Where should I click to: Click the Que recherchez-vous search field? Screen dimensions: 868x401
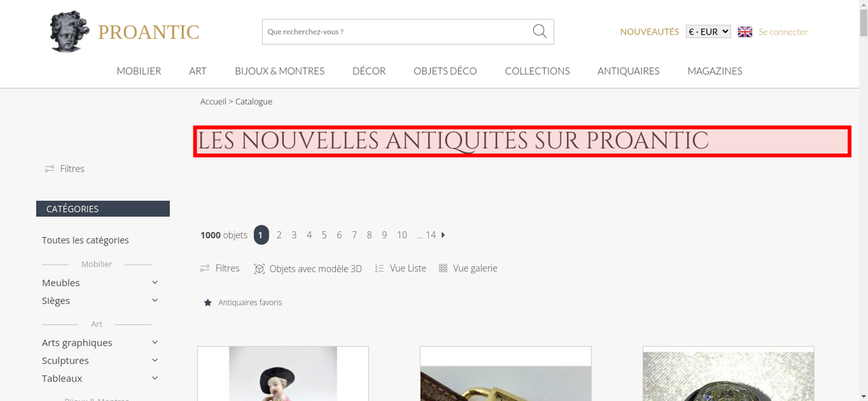tap(397, 32)
